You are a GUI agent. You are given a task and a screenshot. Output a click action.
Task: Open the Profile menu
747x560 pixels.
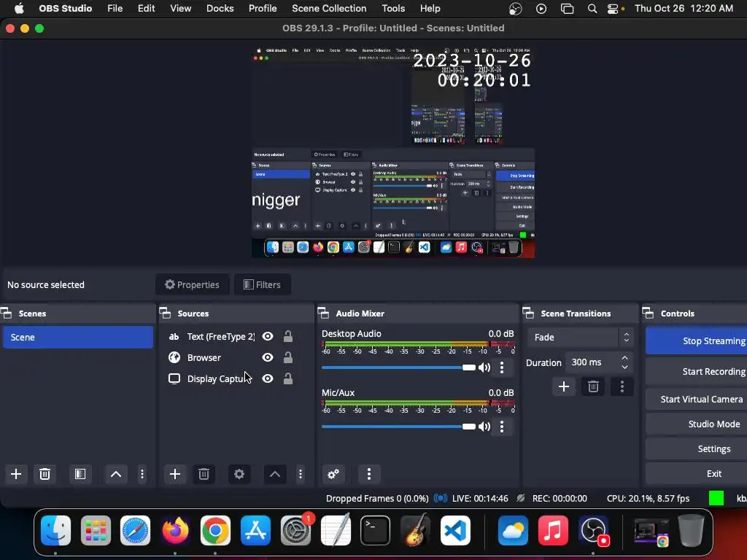pos(263,9)
